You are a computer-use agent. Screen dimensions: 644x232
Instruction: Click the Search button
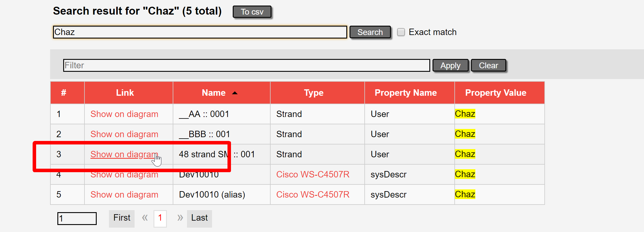[x=370, y=32]
